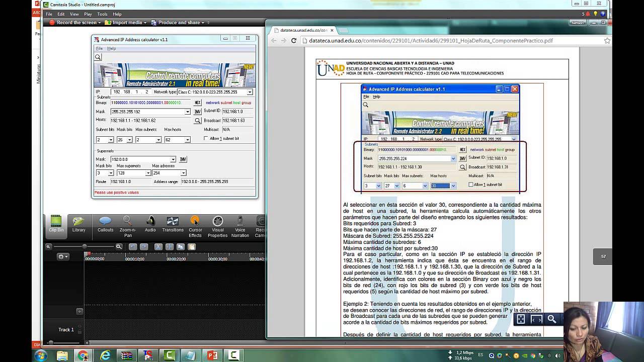Viewport: 644px width, 362px height.
Task: Open the Library panel
Action: 78,225
